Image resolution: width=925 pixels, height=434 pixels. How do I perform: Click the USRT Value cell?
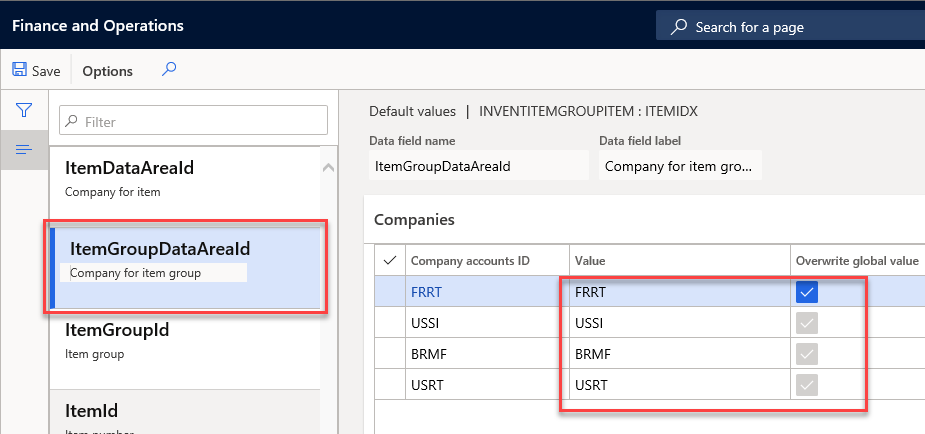(680, 385)
